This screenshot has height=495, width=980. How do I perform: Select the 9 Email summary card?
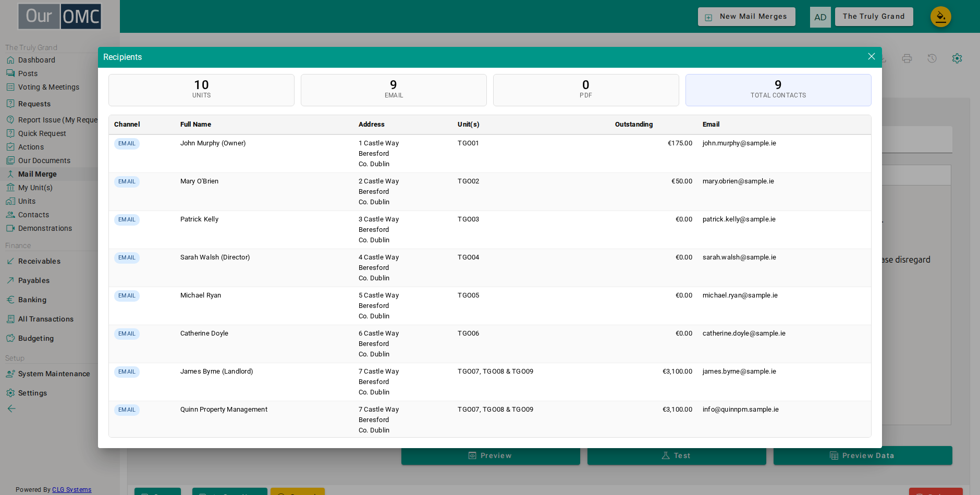[x=394, y=90]
